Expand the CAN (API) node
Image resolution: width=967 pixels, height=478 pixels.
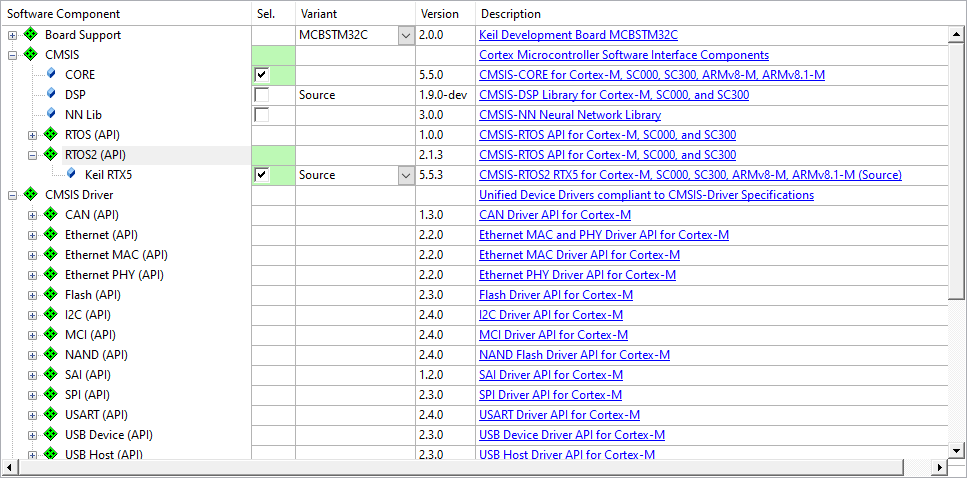pos(32,215)
